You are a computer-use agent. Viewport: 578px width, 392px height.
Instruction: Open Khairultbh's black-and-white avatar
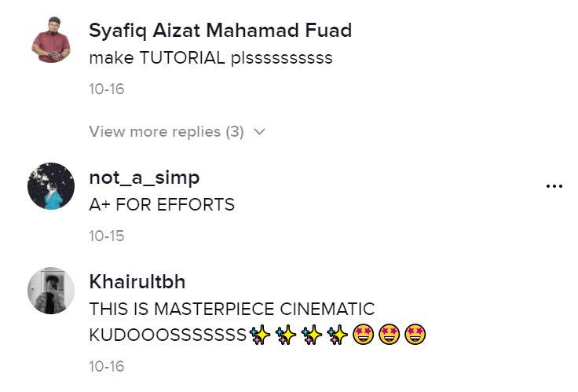tap(51, 291)
